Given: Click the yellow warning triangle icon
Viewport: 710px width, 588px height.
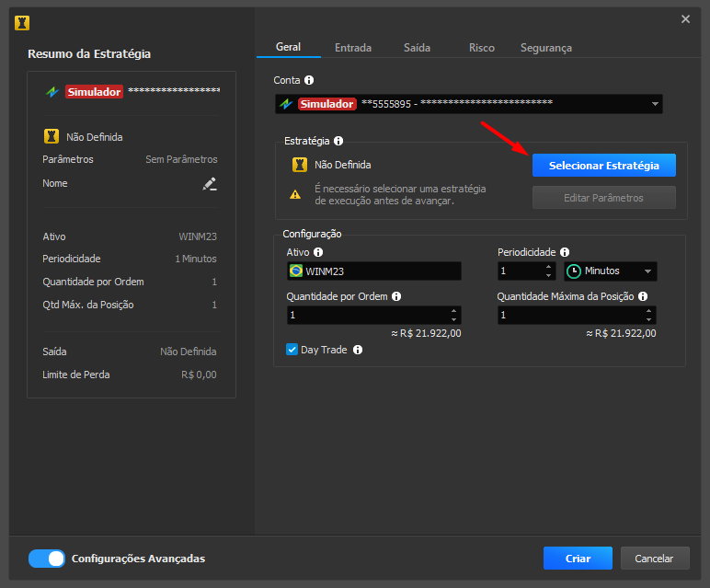Looking at the screenshot, I should click(x=295, y=195).
